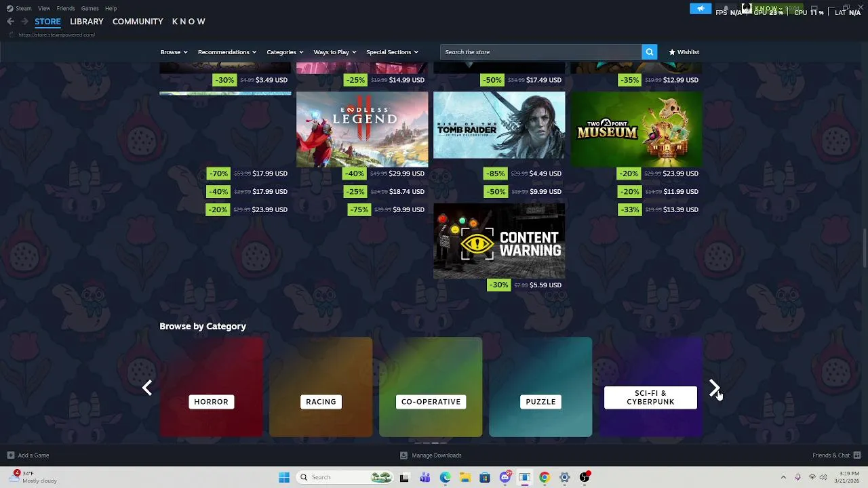The width and height of the screenshot is (868, 488).
Task: Open the Friends & Chat icon
Action: coord(857,455)
